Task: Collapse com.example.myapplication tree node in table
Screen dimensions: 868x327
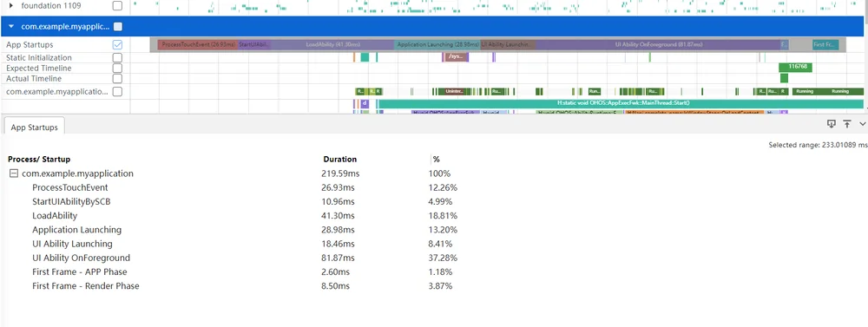Action: 13,173
